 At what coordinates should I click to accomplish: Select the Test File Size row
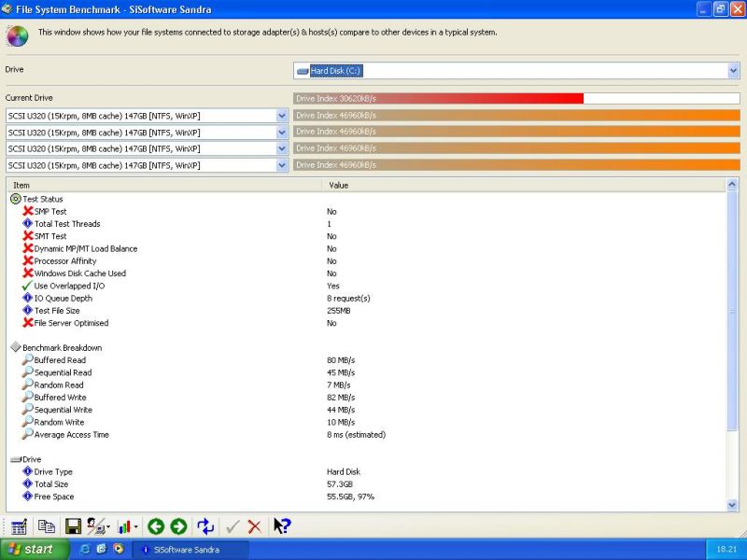pyautogui.click(x=367, y=311)
